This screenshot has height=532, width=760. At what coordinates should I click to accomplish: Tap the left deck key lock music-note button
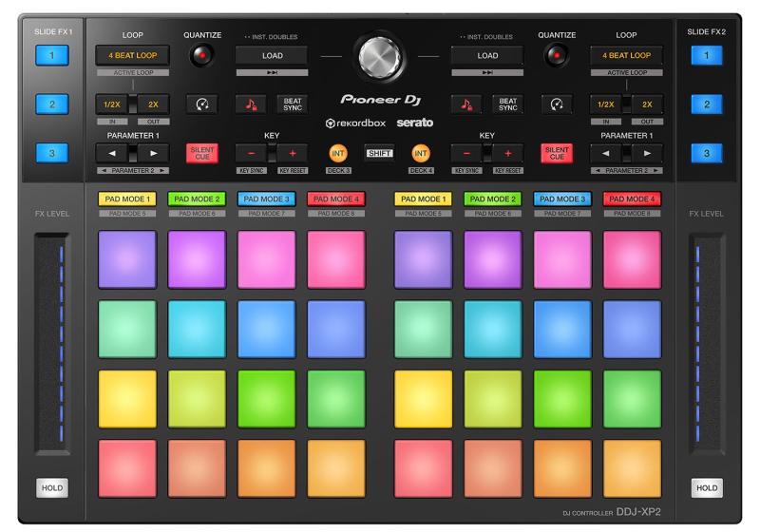click(251, 104)
